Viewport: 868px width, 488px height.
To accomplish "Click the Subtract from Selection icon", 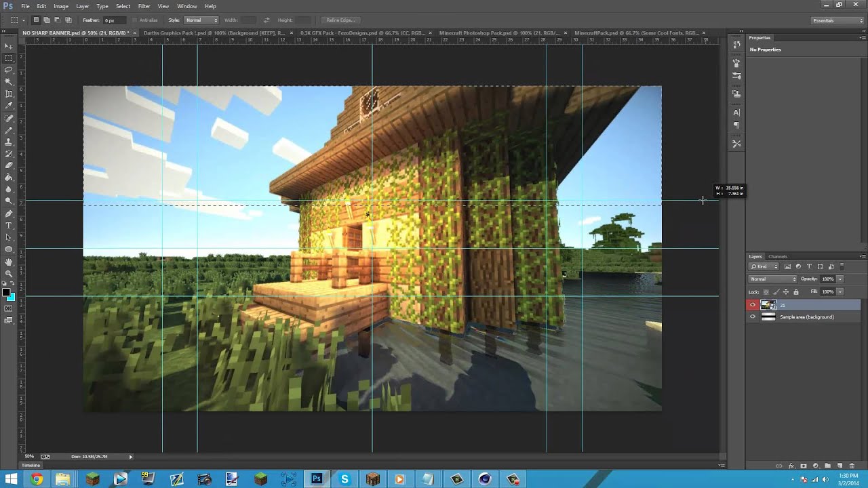I will pyautogui.click(x=57, y=20).
